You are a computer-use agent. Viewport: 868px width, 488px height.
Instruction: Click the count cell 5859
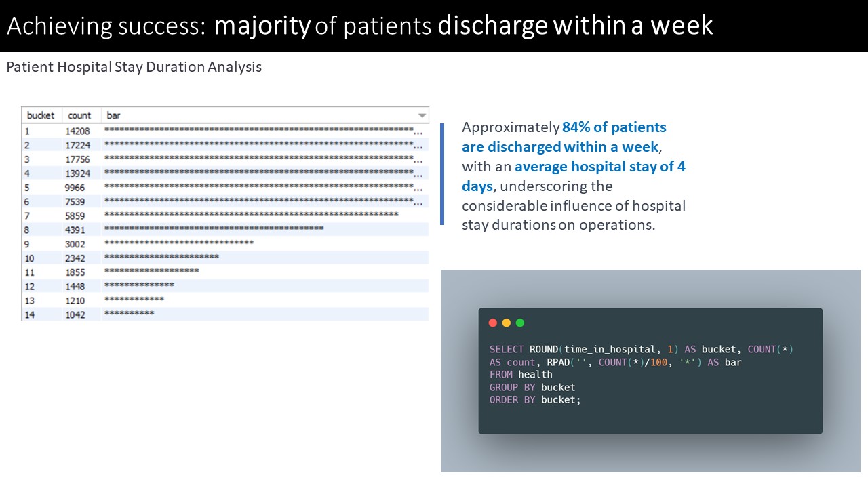(x=77, y=216)
